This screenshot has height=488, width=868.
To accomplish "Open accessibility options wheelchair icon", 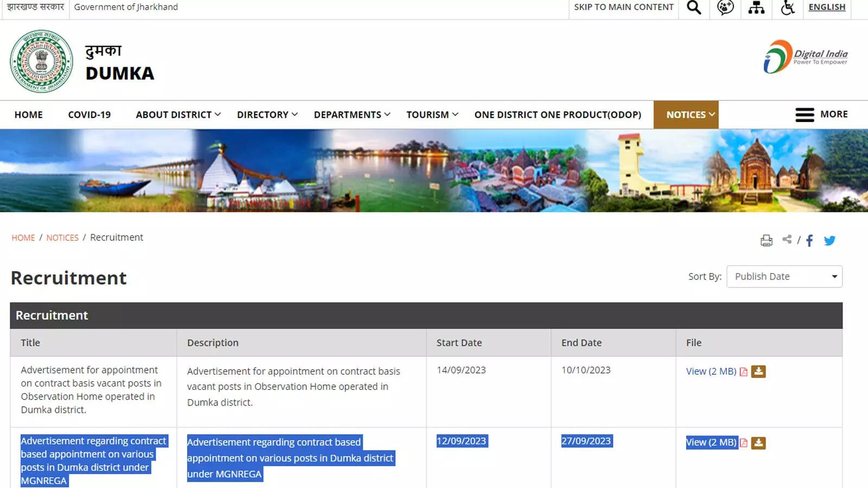I will point(788,8).
